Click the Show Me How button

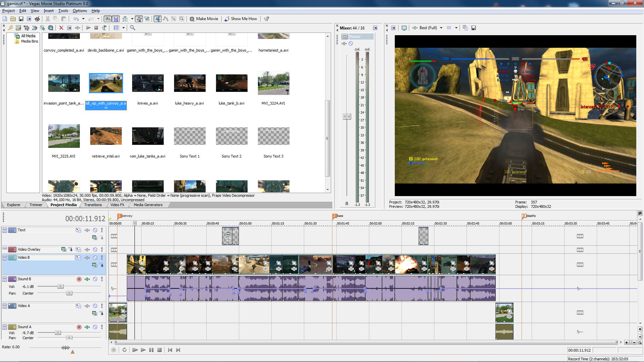click(240, 19)
